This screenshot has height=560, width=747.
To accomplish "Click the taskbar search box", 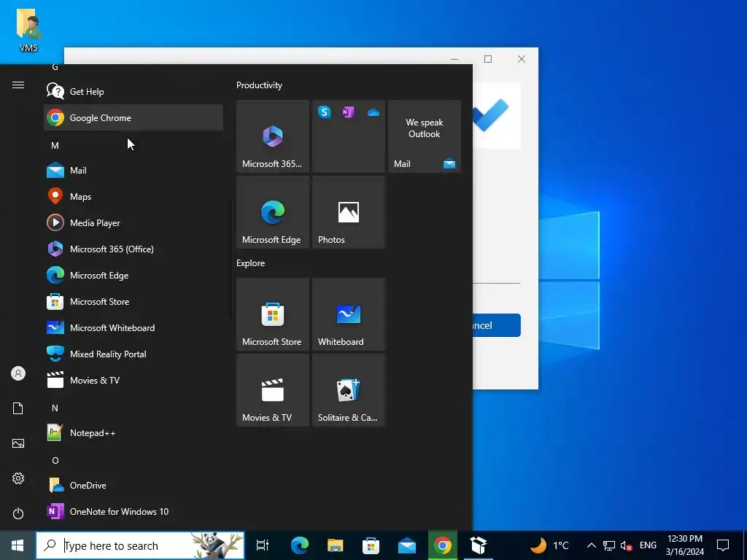I will pyautogui.click(x=140, y=545).
